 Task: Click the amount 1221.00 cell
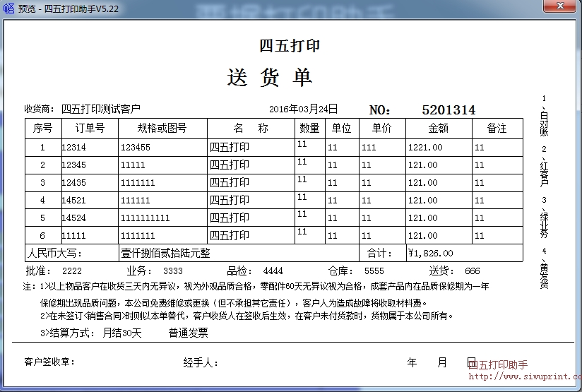425,148
